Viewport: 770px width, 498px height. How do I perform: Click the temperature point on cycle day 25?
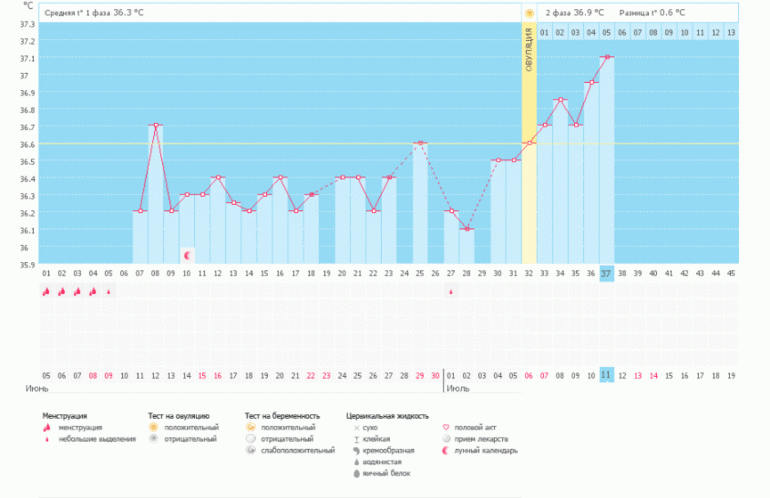pos(420,143)
